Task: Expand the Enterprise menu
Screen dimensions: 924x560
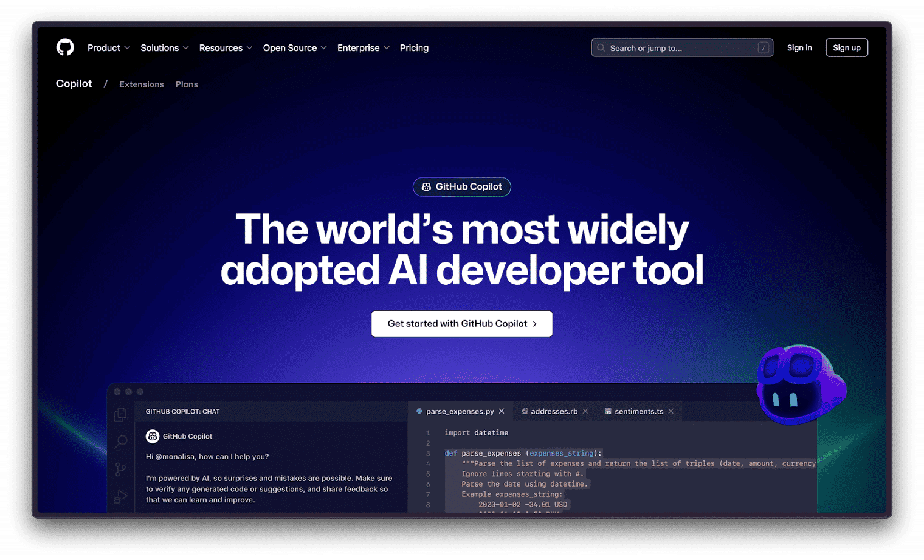Action: (364, 48)
